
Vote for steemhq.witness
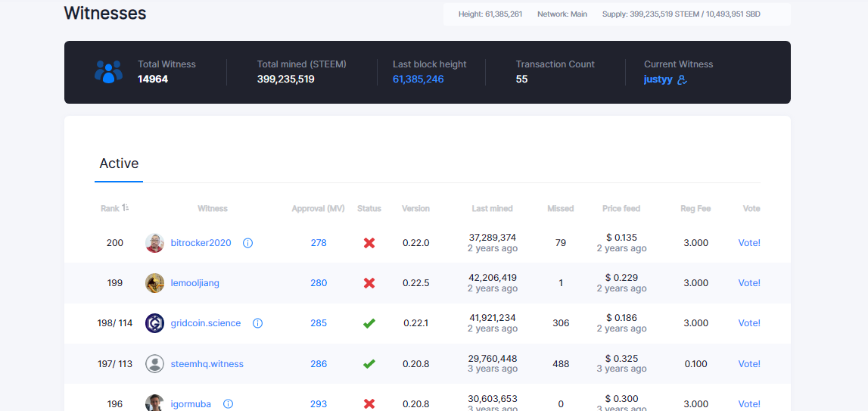[749, 364]
